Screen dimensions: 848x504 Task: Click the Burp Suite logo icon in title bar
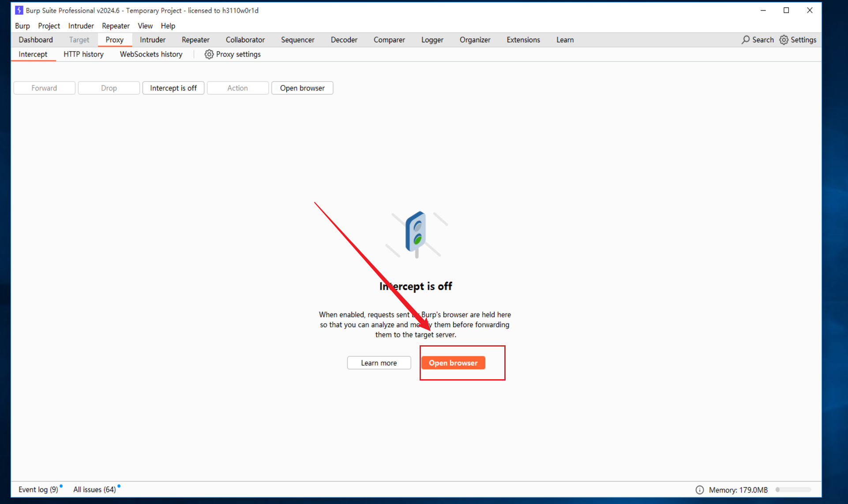coord(19,10)
